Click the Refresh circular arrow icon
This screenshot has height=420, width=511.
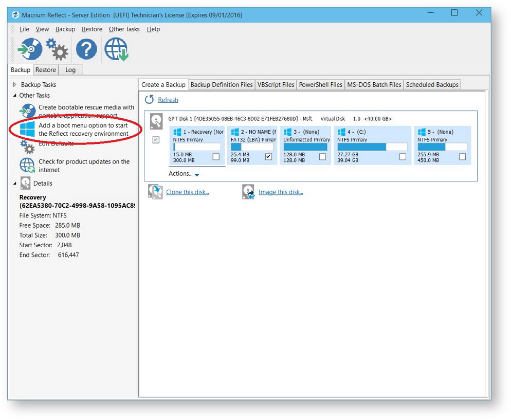click(x=149, y=99)
